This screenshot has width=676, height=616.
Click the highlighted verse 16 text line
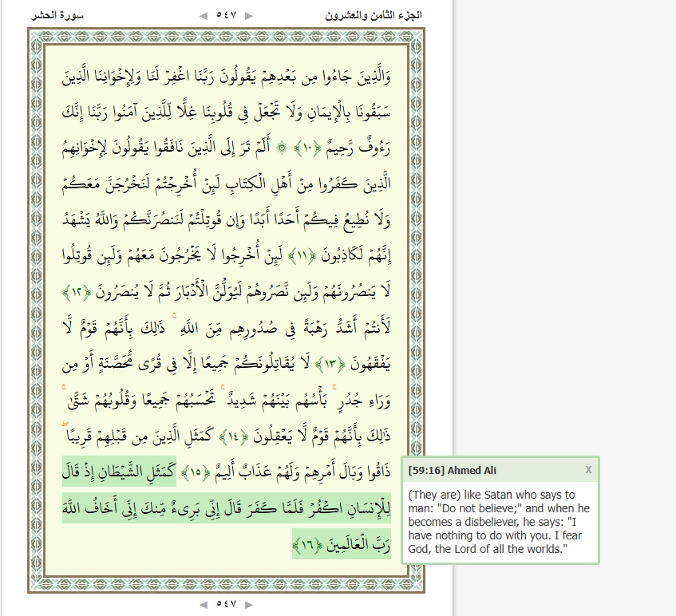click(x=227, y=510)
